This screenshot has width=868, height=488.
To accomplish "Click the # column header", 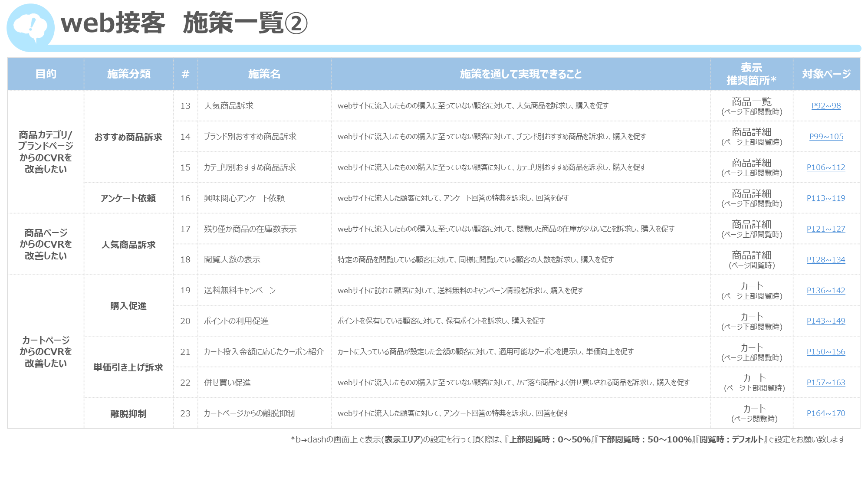I will [185, 74].
